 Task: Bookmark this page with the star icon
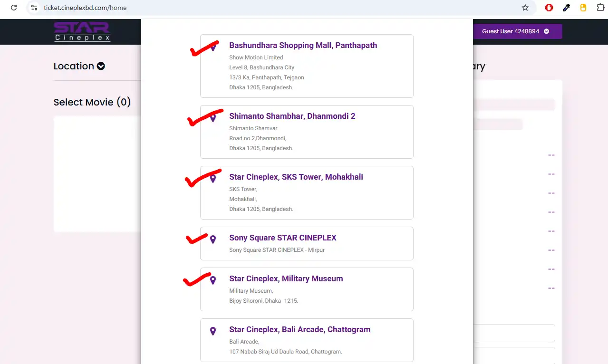click(x=525, y=8)
